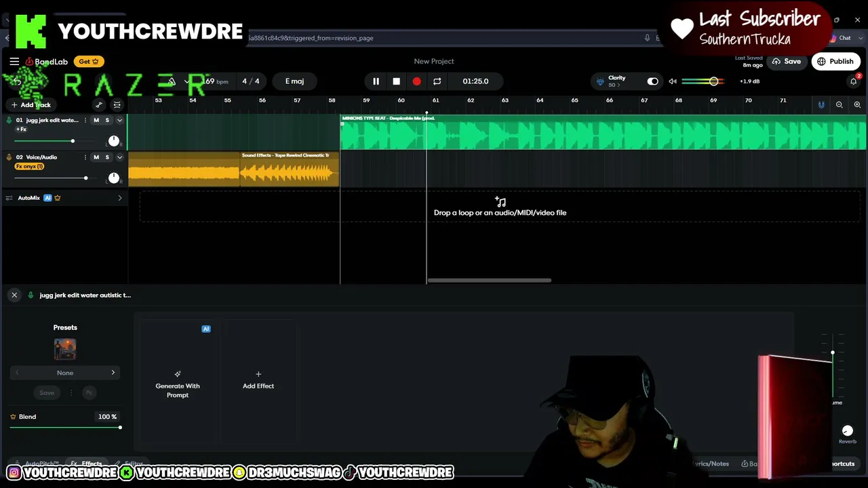Click the Get membership crown button
Image resolution: width=868 pixels, height=488 pixels.
click(89, 62)
